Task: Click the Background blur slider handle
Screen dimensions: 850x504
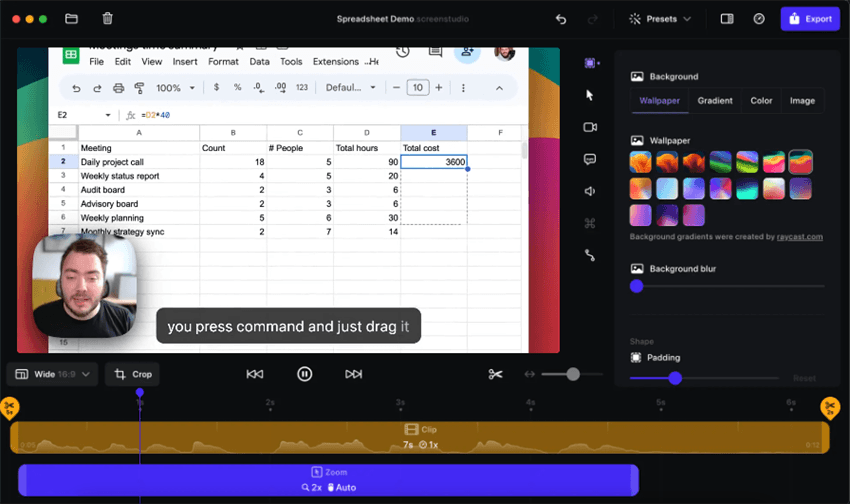Action: point(636,286)
